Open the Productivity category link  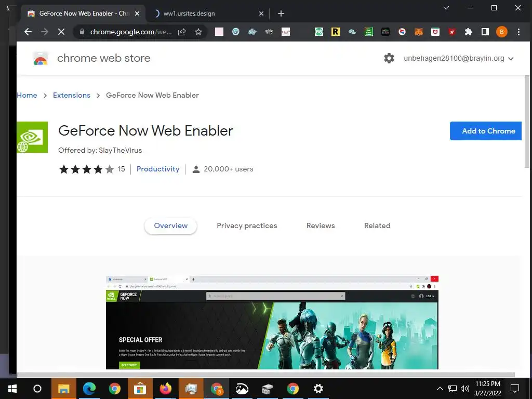(158, 169)
